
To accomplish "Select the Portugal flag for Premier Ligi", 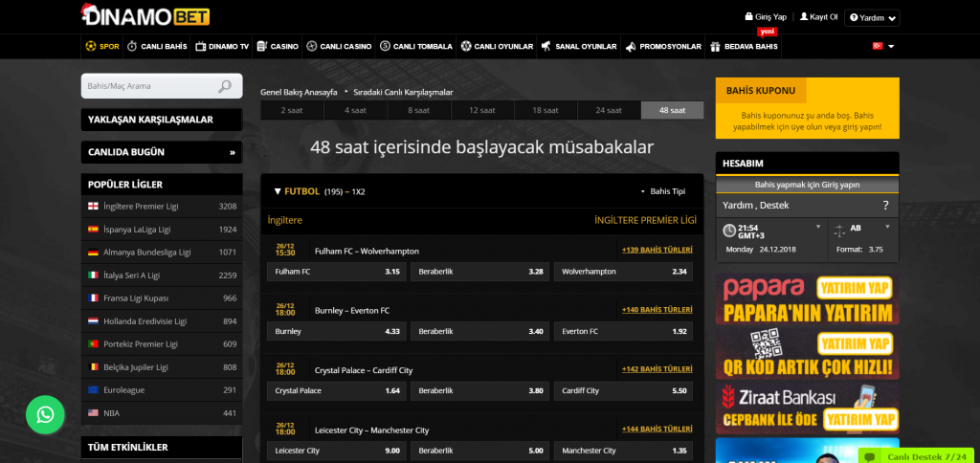I will tap(93, 344).
